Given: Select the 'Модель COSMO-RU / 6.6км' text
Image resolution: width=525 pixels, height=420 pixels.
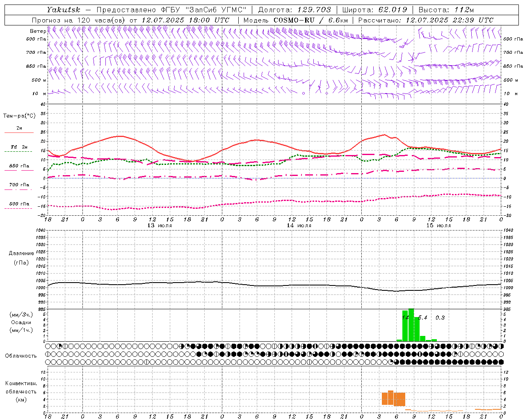Looking at the screenshot, I should point(296,20).
